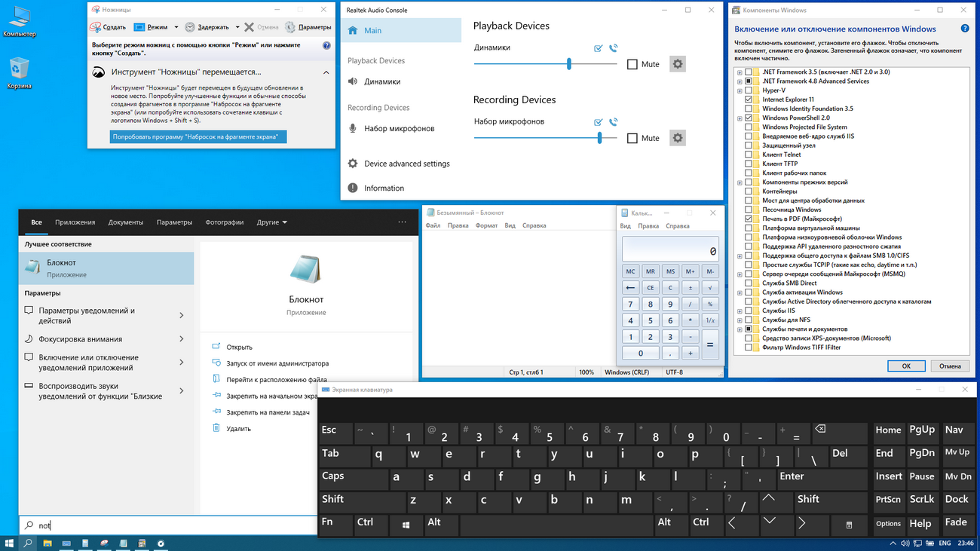
Task: Expand the .NET Framework 3.5 tree node
Action: point(740,72)
